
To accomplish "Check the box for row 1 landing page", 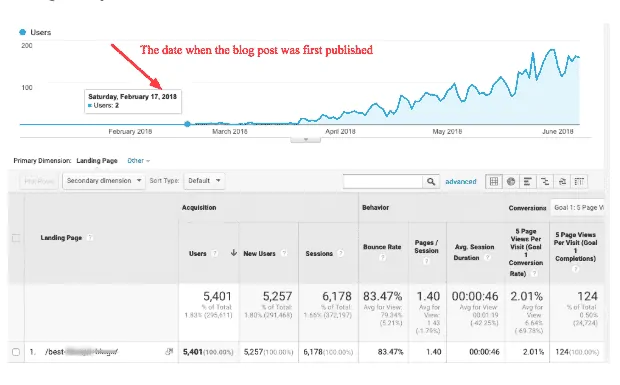I will pyautogui.click(x=16, y=352).
